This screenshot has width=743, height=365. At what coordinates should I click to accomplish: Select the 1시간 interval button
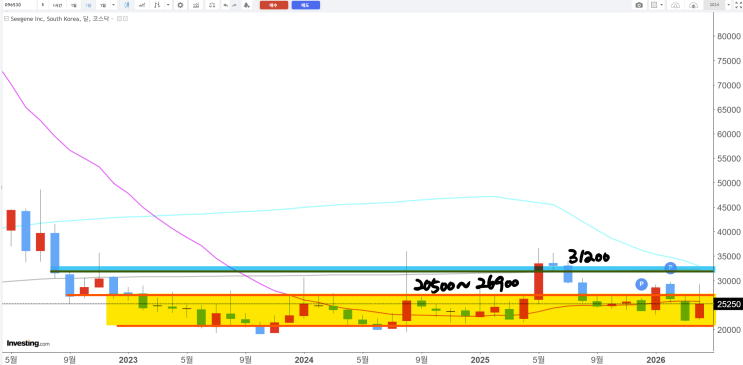pyautogui.click(x=57, y=5)
